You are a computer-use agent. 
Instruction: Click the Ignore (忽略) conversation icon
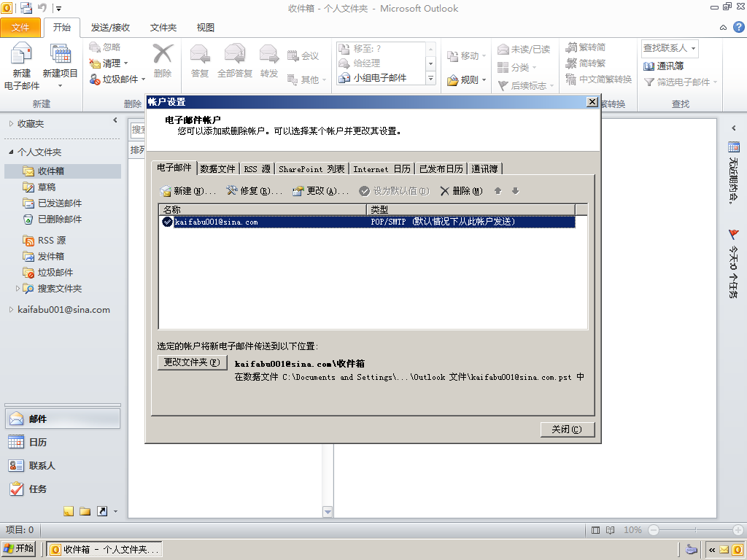click(95, 47)
